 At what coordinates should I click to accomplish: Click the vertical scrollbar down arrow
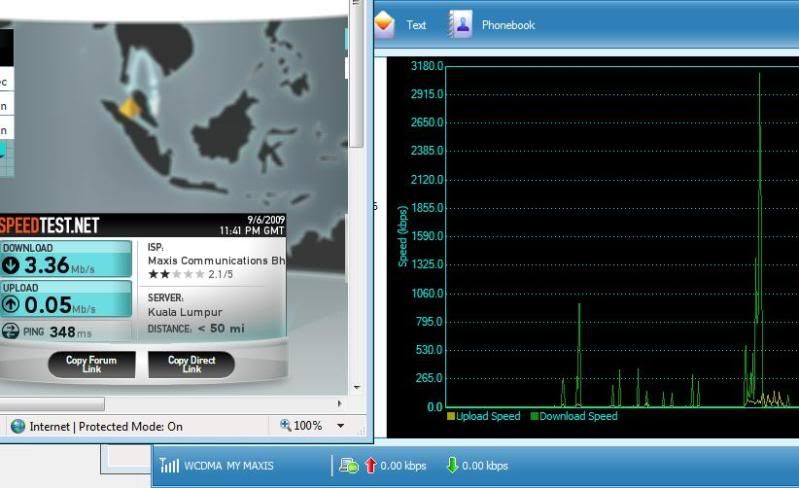click(356, 387)
